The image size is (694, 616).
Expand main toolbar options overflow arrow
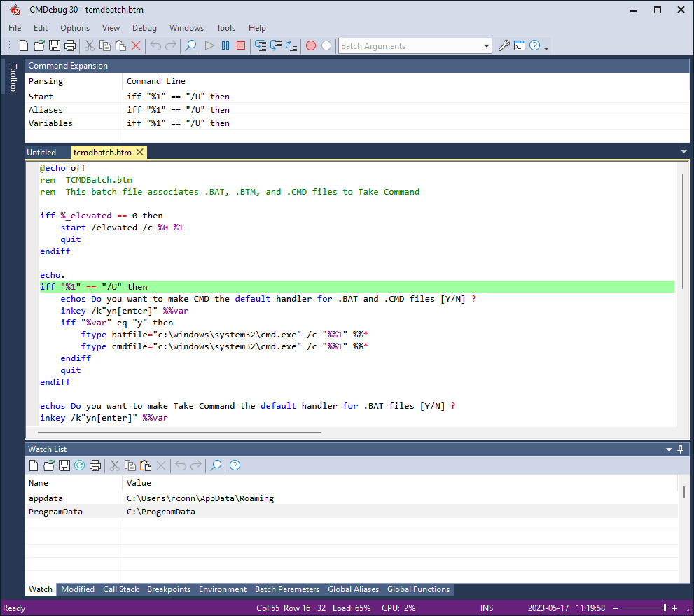click(x=546, y=49)
